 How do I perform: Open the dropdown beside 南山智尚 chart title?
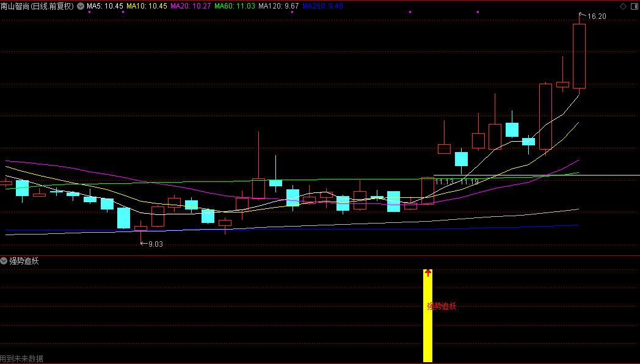81,6
